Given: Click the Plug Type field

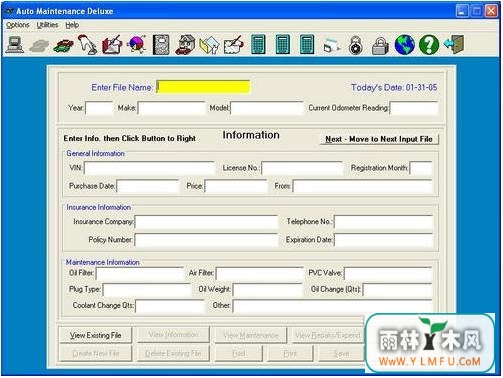Looking at the screenshot, I should (147, 290).
